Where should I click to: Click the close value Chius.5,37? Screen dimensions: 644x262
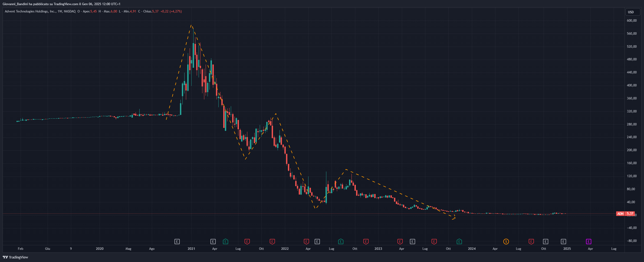[151, 11]
